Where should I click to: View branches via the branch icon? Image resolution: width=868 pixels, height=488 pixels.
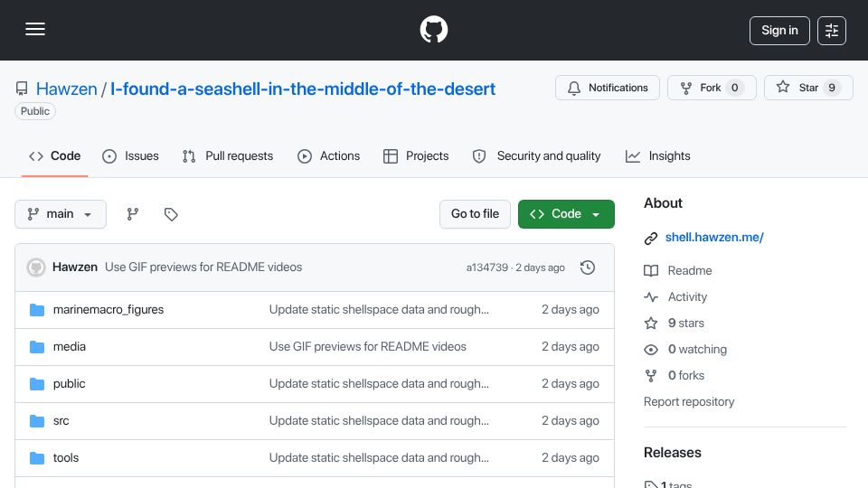(x=132, y=214)
